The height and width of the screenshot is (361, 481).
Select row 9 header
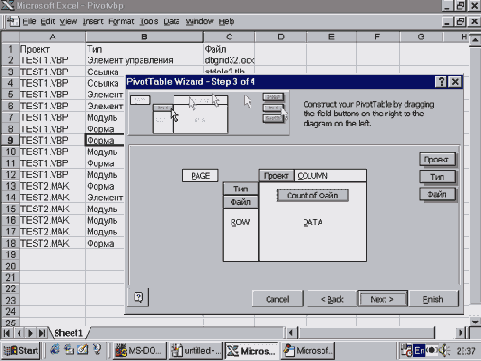(x=10, y=140)
